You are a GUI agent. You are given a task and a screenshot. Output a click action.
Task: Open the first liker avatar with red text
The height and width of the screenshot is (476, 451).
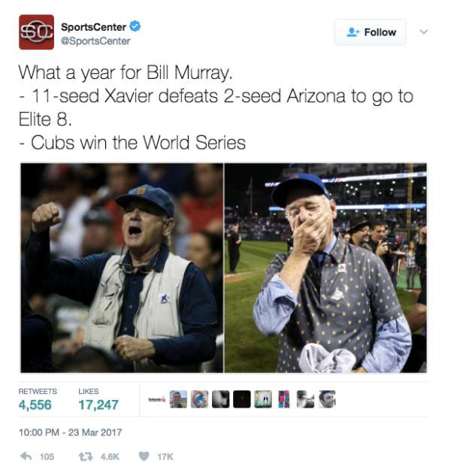click(x=157, y=399)
